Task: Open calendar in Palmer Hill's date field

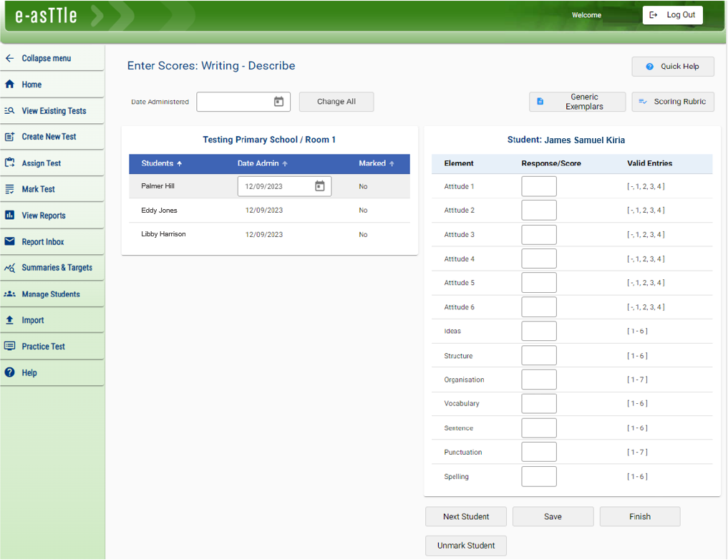Action: [320, 186]
